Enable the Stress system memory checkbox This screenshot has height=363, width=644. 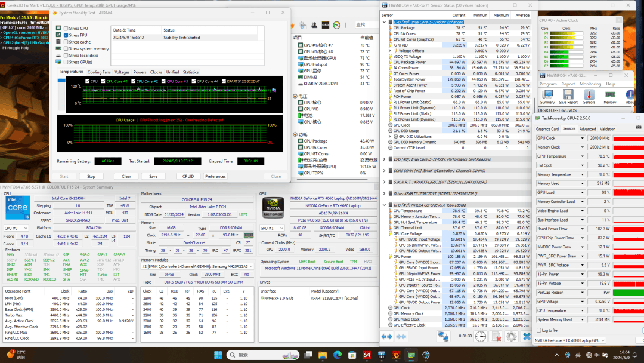click(66, 48)
